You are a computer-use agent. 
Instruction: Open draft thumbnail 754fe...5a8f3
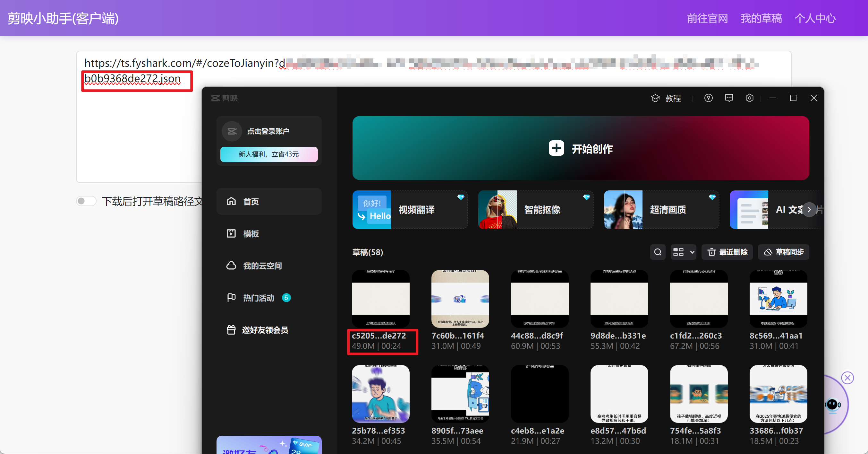699,394
